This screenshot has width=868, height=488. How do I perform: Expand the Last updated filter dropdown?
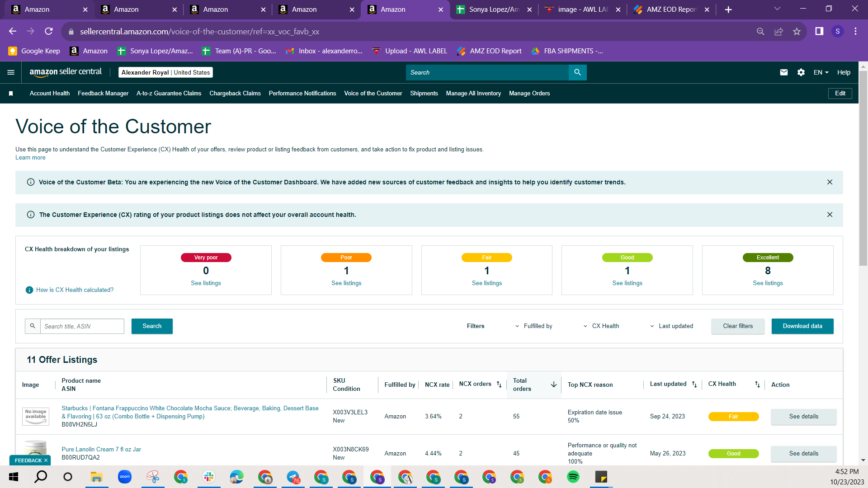(x=671, y=326)
